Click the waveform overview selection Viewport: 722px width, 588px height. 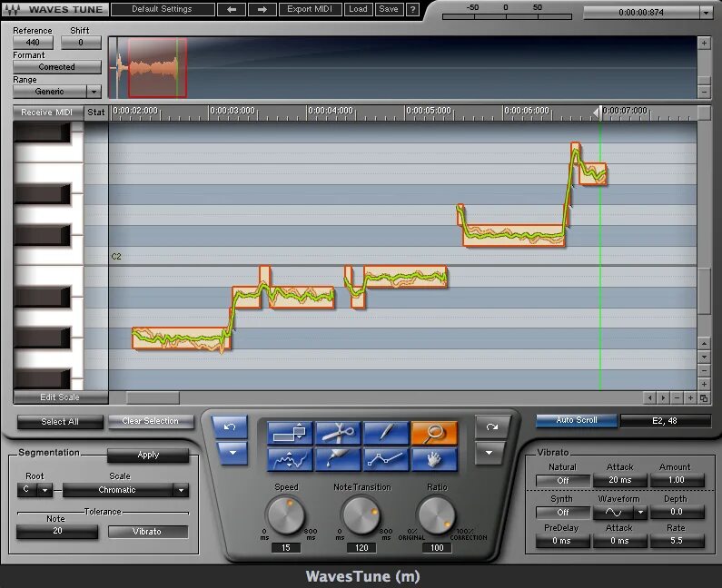click(x=157, y=68)
